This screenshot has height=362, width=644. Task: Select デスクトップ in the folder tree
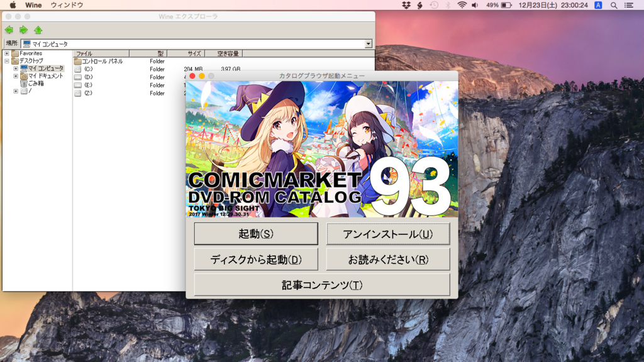(31, 61)
